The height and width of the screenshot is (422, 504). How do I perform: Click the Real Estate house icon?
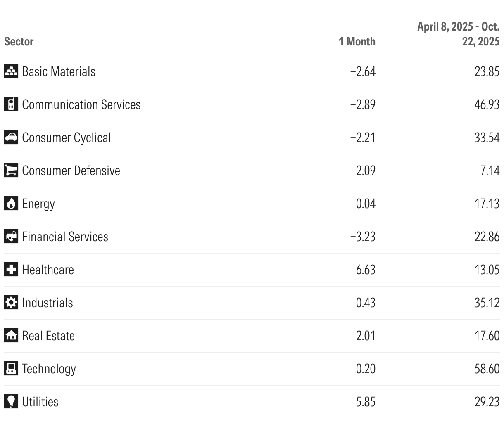[11, 335]
